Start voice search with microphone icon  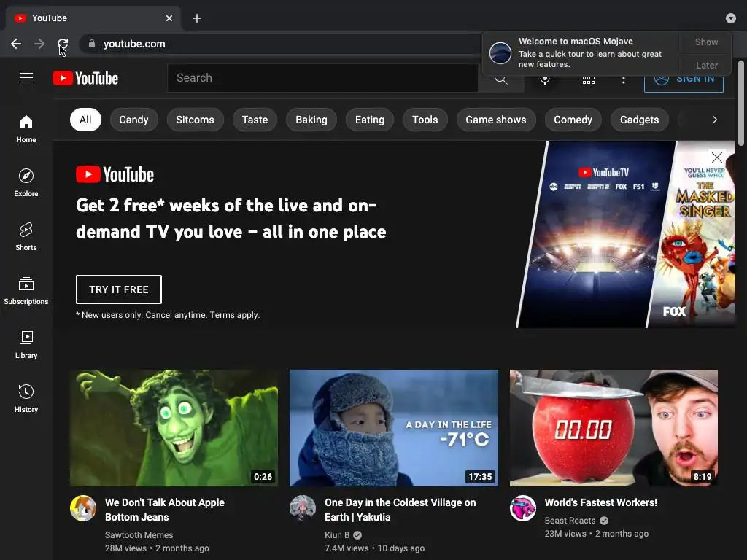[x=544, y=79]
